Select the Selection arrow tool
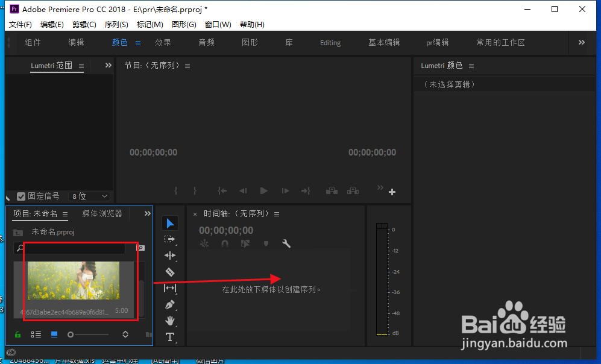Viewport: 601px width, 364px height. coord(170,224)
